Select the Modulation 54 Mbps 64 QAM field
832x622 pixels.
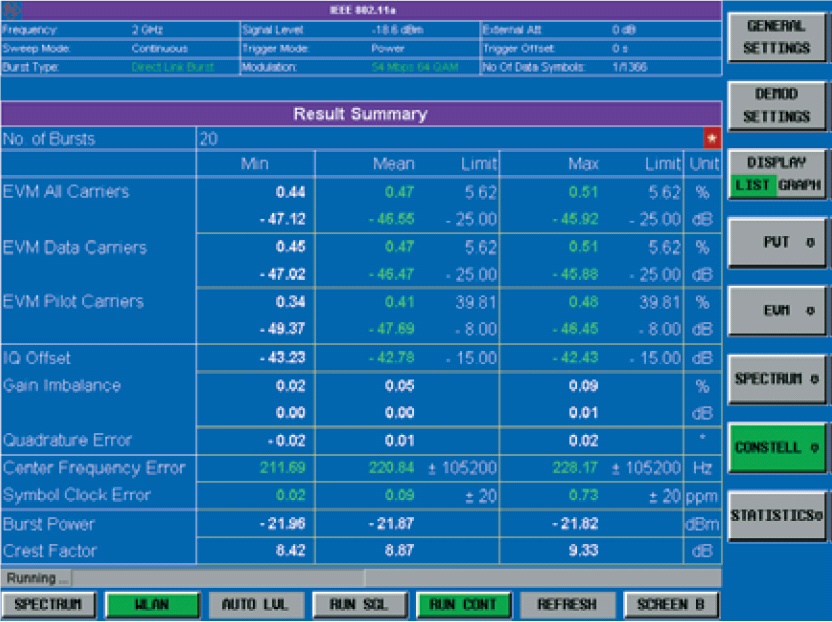coord(420,67)
